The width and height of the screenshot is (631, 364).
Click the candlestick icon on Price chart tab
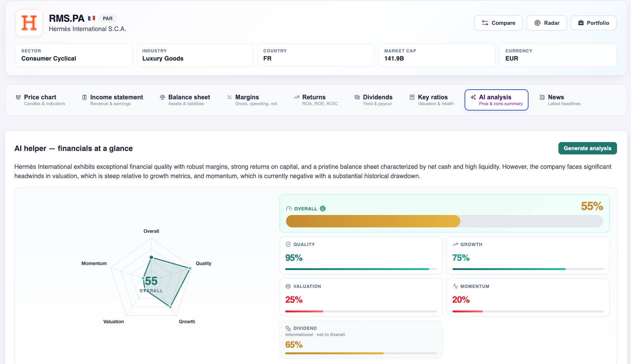18,97
